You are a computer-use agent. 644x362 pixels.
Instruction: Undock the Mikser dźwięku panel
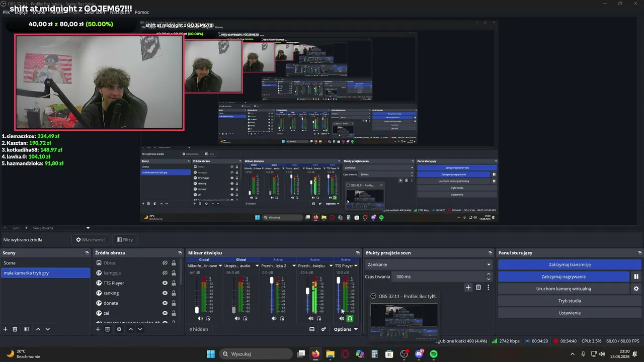point(358,253)
